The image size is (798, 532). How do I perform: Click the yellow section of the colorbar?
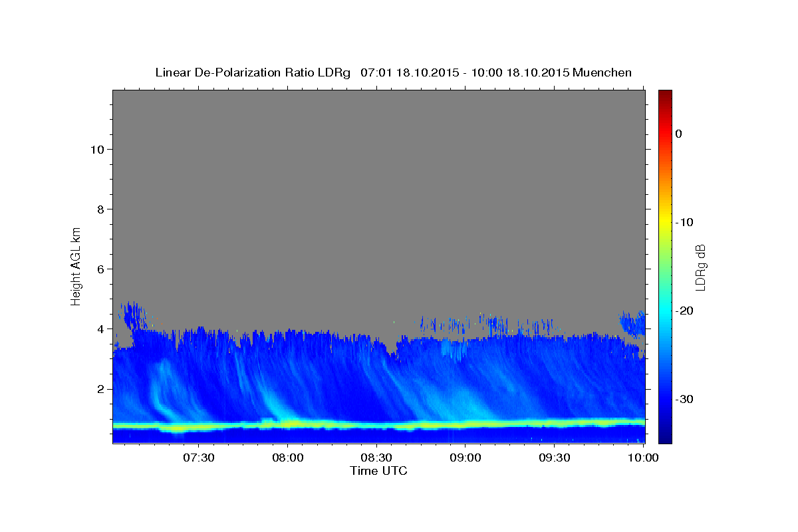(x=665, y=222)
